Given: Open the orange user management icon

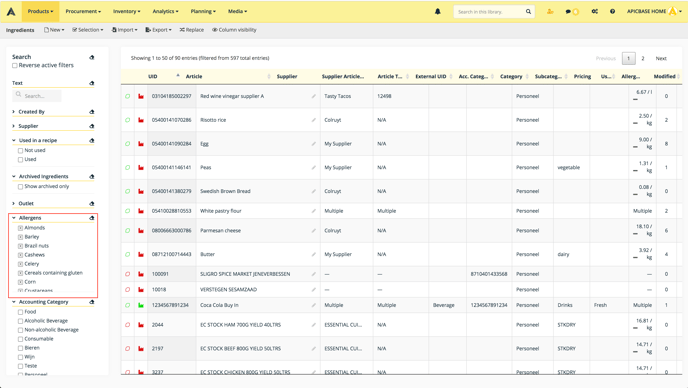Looking at the screenshot, I should click(x=550, y=11).
